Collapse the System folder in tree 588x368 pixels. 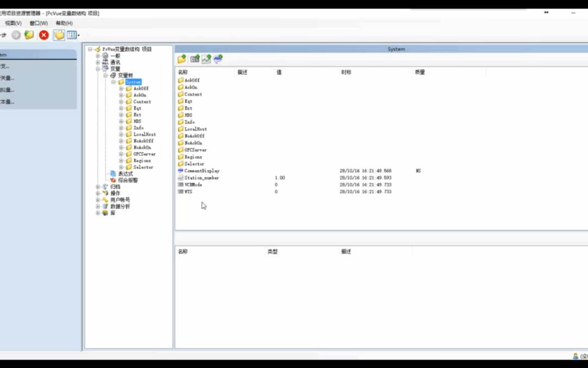(x=113, y=82)
